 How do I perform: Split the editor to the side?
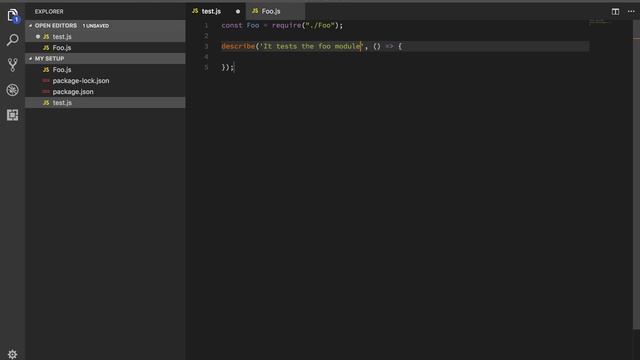[x=615, y=11]
